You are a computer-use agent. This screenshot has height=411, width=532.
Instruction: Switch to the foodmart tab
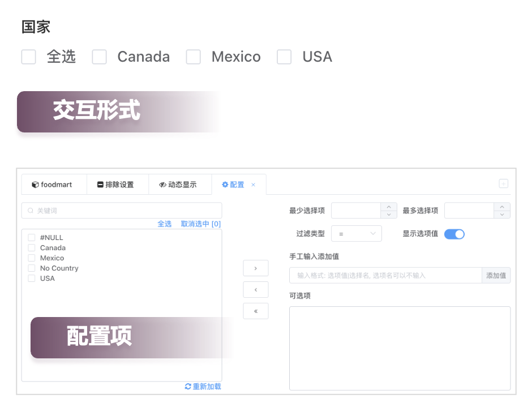[54, 185]
